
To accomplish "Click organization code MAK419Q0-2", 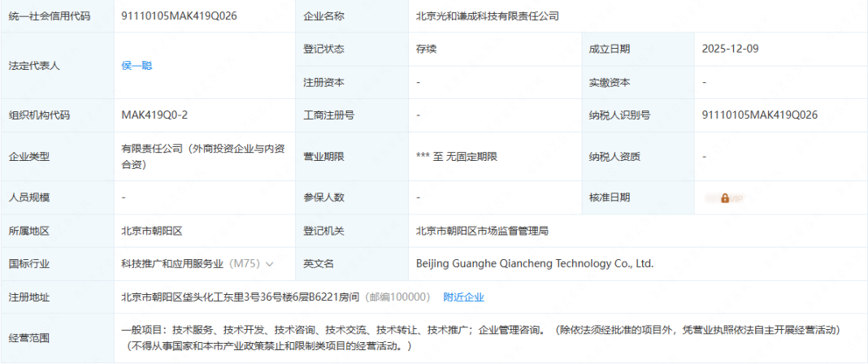I will click(x=154, y=115).
